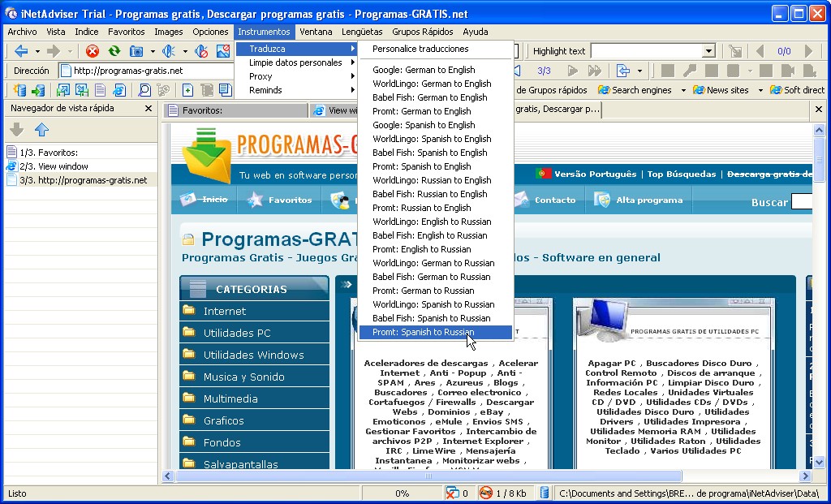Click the magnifying glass search icon
Image resolution: width=831 pixels, height=504 pixels.
click(x=144, y=90)
